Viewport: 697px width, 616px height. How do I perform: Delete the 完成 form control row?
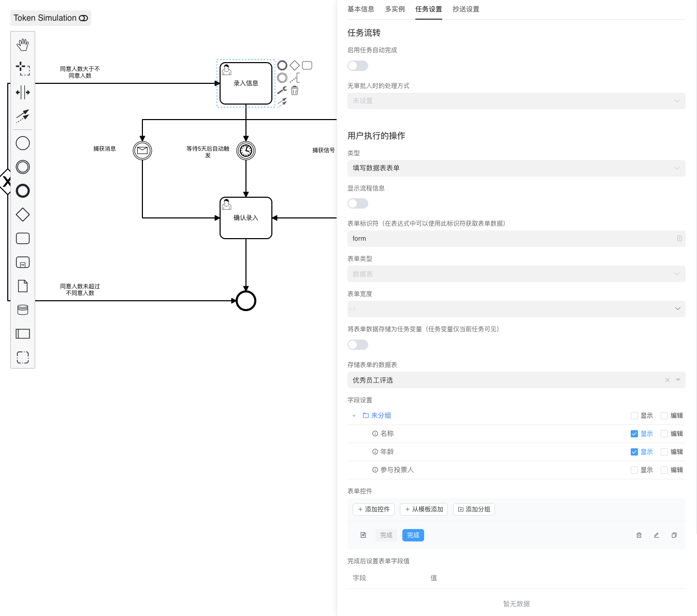[x=638, y=535]
